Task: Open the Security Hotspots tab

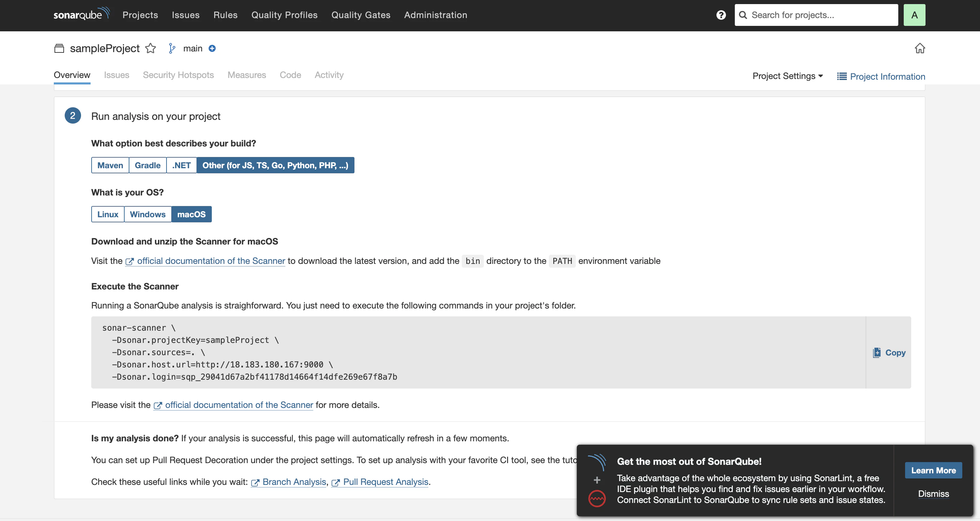Action: (x=178, y=75)
